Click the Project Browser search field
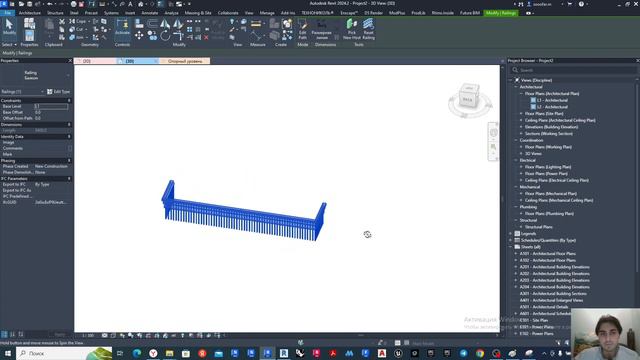The height and width of the screenshot is (360, 640). point(573,70)
